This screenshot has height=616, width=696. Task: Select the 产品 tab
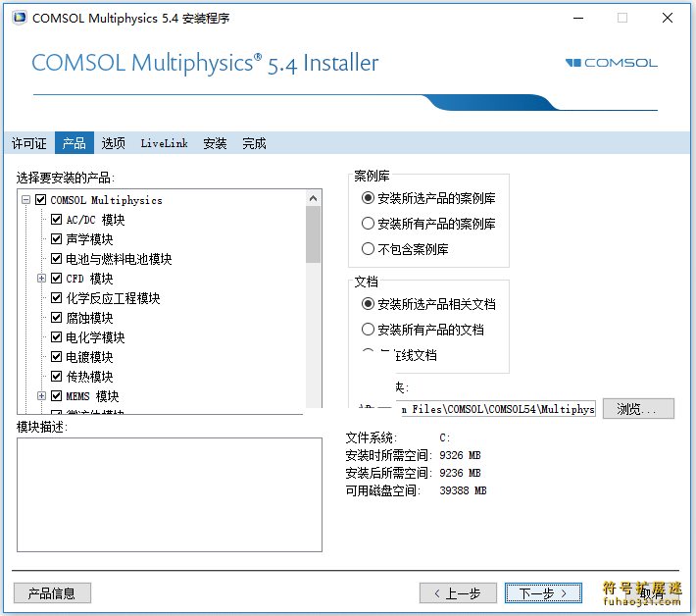click(x=75, y=143)
